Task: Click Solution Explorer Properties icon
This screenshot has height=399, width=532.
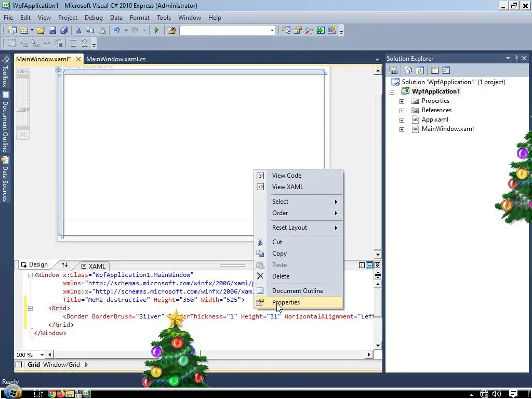Action: pos(393,70)
